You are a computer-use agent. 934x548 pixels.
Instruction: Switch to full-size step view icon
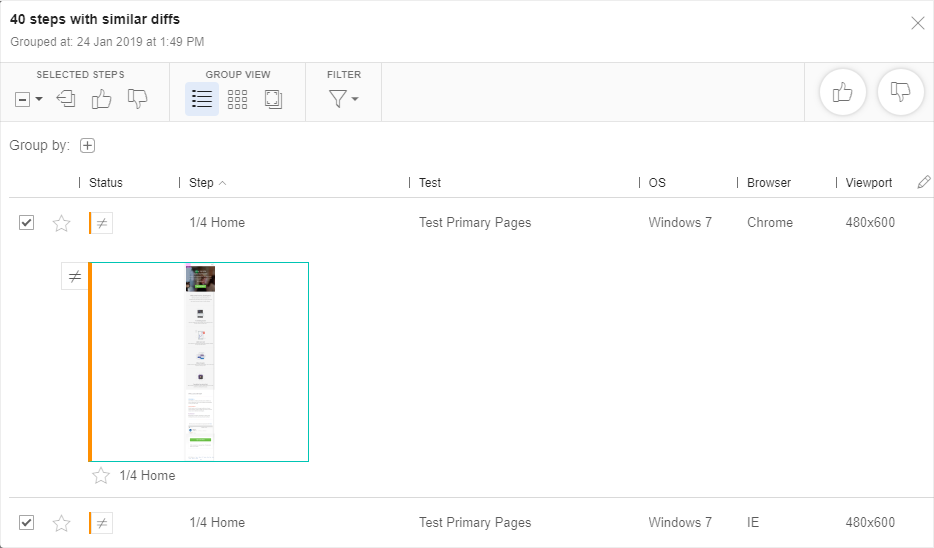(273, 99)
